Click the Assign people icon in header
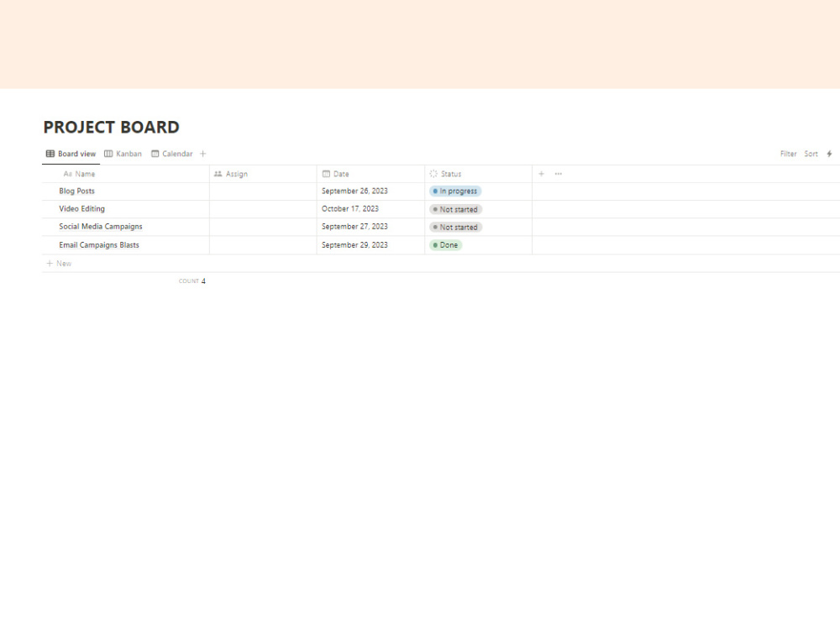Screen dimensions: 840x629 click(x=218, y=174)
